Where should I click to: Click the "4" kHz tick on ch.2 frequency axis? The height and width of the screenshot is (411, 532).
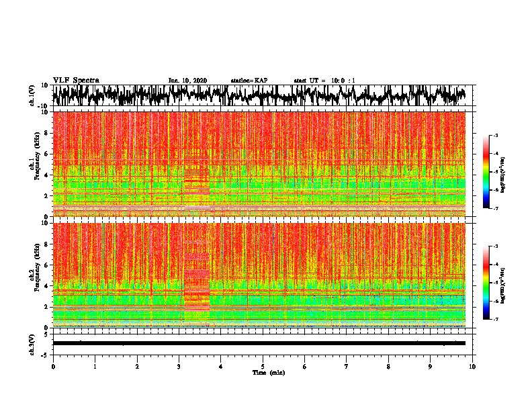tap(46, 286)
